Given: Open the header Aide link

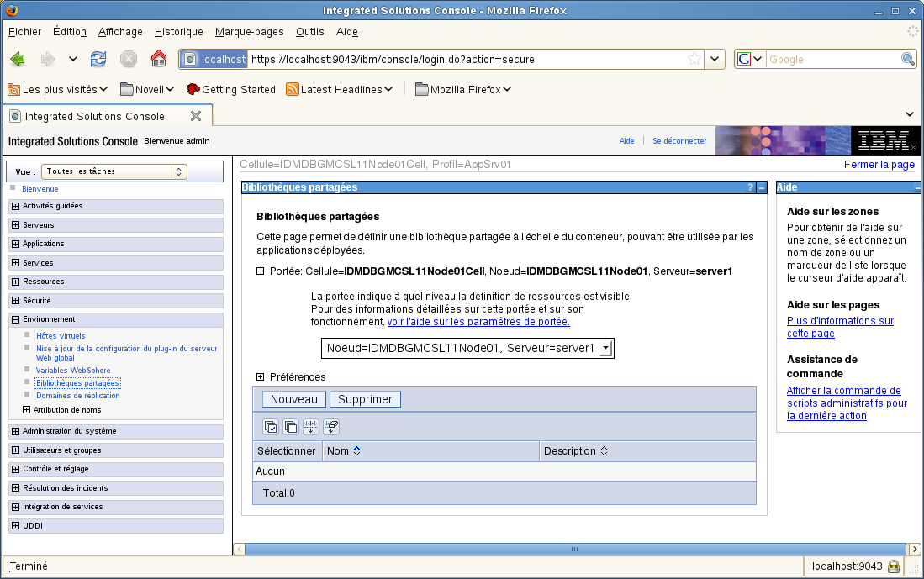Looking at the screenshot, I should tap(627, 141).
